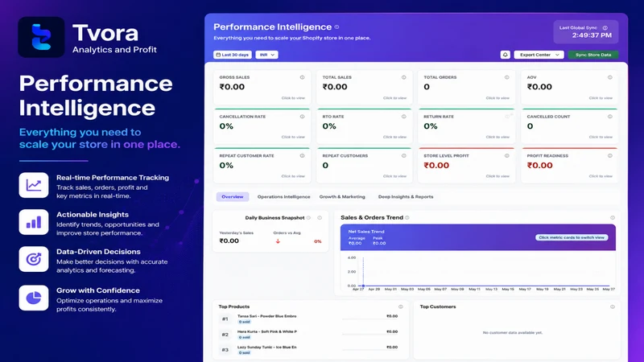The width and height of the screenshot is (644, 362).
Task: Click the Total Orders card value 0
Action: (427, 87)
